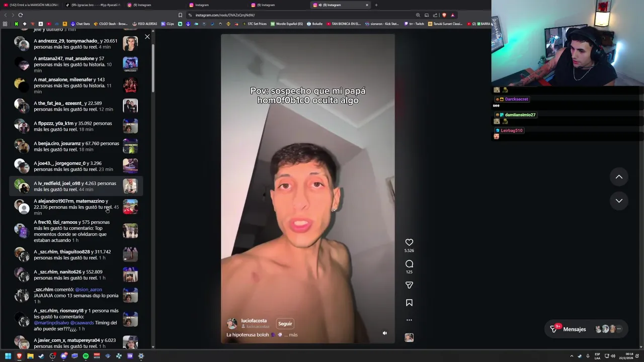Open reel thumbnail beside lv_redfield notification
The height and width of the screenshot is (362, 644).
[130, 186]
